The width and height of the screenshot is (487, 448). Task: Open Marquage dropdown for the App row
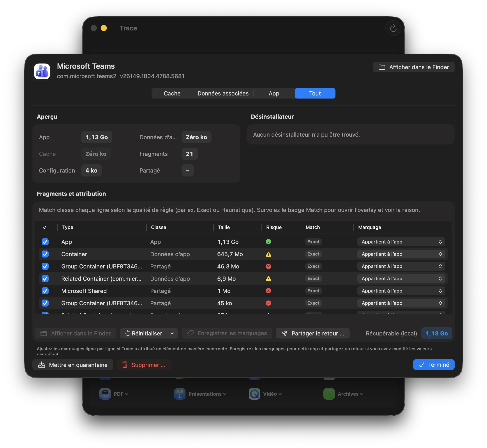(x=401, y=242)
